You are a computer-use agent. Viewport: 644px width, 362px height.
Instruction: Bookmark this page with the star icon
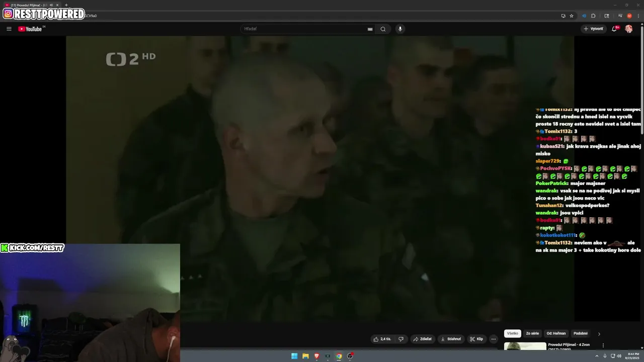pyautogui.click(x=572, y=16)
